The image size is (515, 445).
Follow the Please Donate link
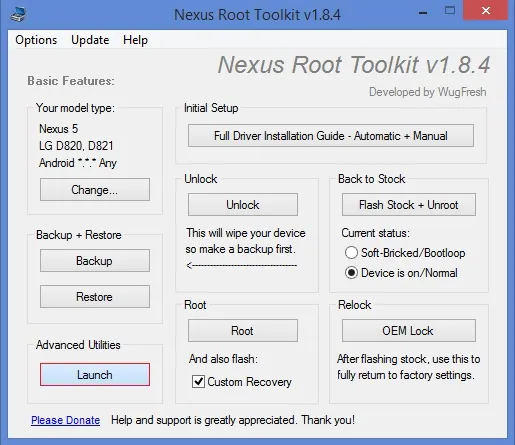click(65, 420)
